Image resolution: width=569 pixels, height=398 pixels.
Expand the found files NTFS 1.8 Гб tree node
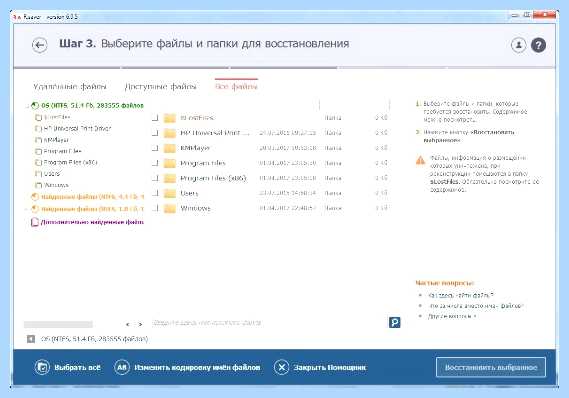[x=26, y=209]
